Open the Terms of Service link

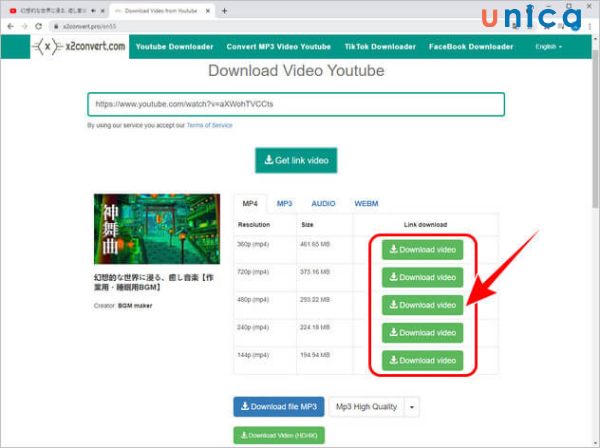coord(210,125)
